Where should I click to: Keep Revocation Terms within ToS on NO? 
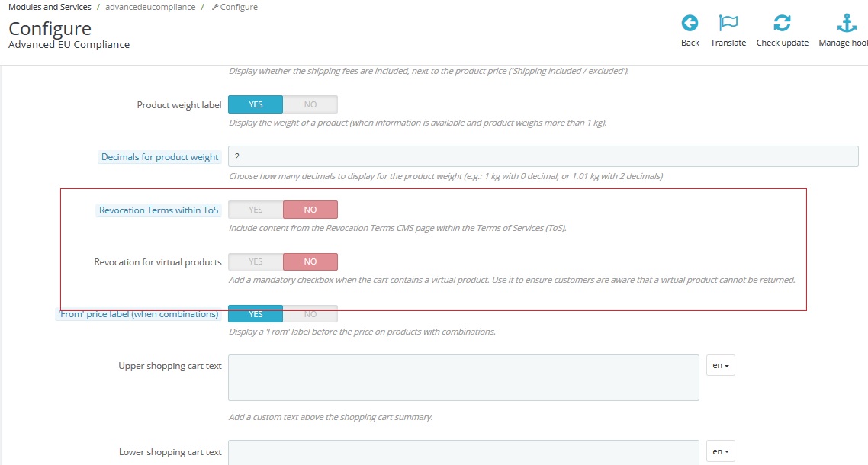[x=310, y=210]
